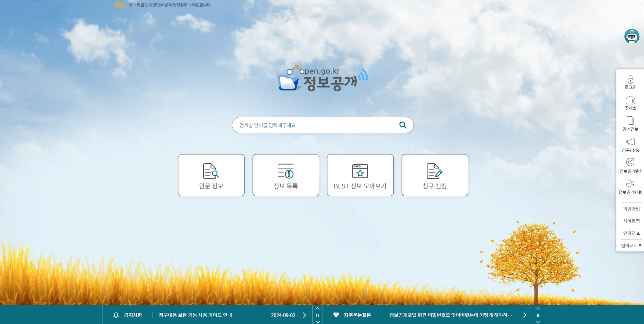644x324 pixels.
Task: Open the chatbot robot icon
Action: tap(632, 36)
